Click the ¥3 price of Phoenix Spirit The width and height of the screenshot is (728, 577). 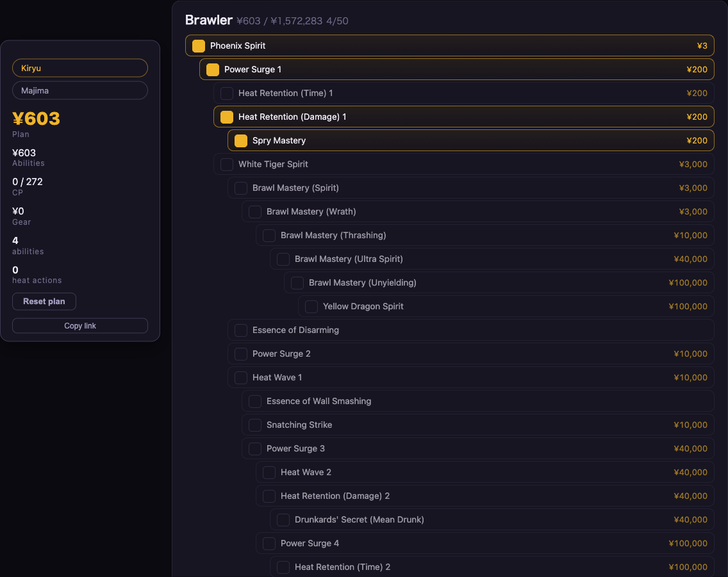pyautogui.click(x=702, y=46)
